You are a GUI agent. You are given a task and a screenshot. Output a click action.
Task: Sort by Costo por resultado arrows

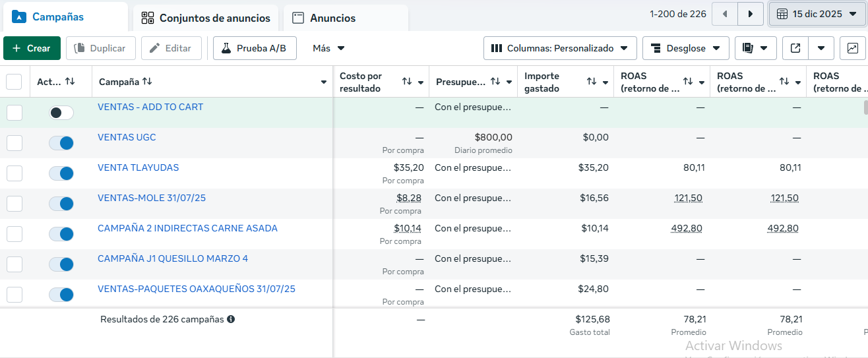407,82
